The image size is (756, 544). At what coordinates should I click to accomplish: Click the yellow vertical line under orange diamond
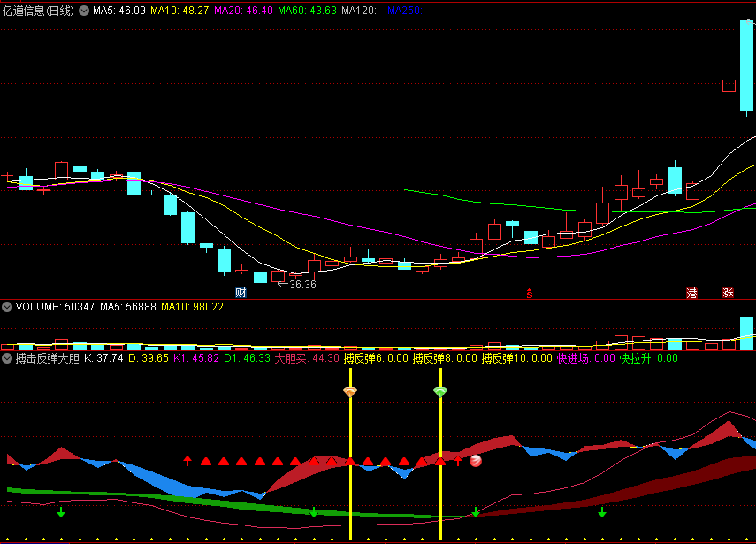350,453
